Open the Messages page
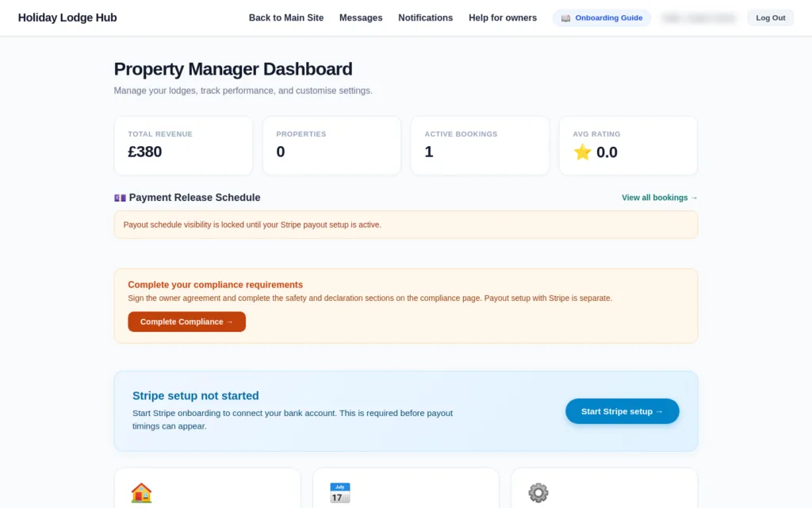Image resolution: width=812 pixels, height=508 pixels. (x=361, y=17)
